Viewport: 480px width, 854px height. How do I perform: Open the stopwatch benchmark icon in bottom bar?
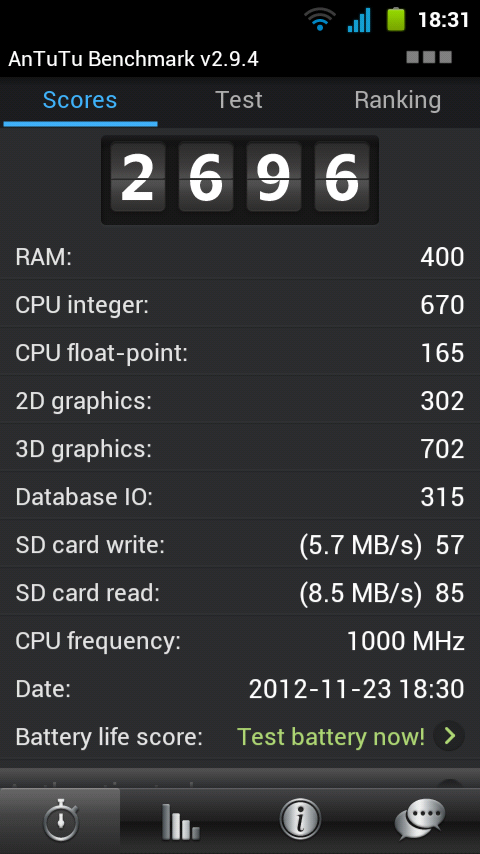[x=60, y=821]
